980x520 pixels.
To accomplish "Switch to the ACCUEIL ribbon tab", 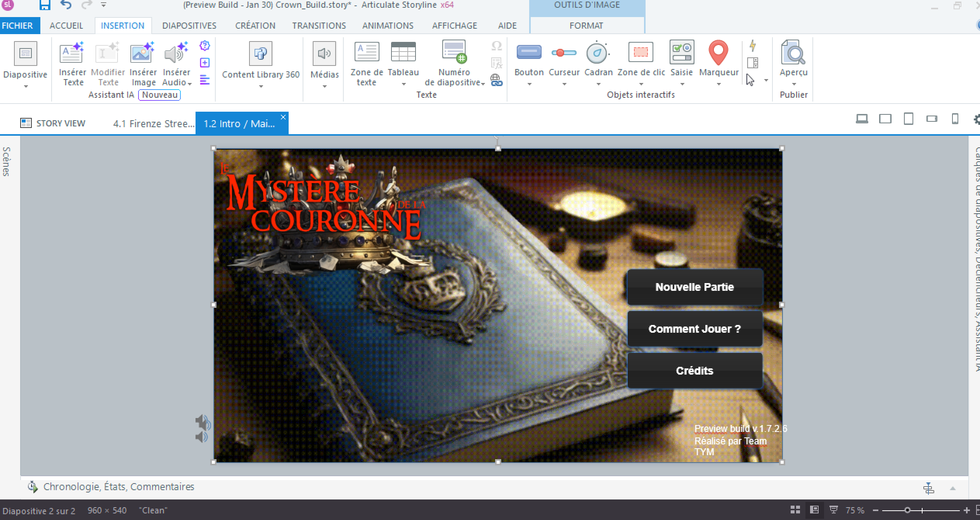I will coord(66,26).
